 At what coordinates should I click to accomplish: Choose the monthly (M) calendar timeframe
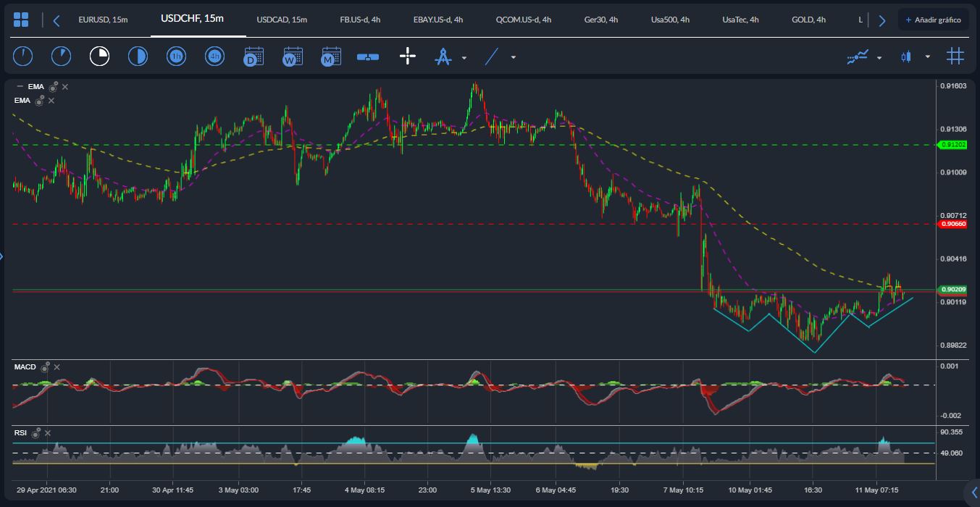coord(330,56)
